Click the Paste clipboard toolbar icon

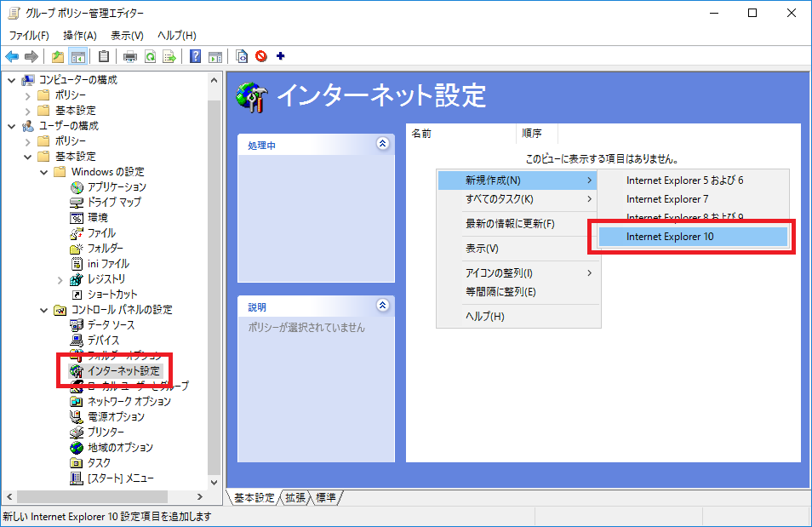pos(104,56)
